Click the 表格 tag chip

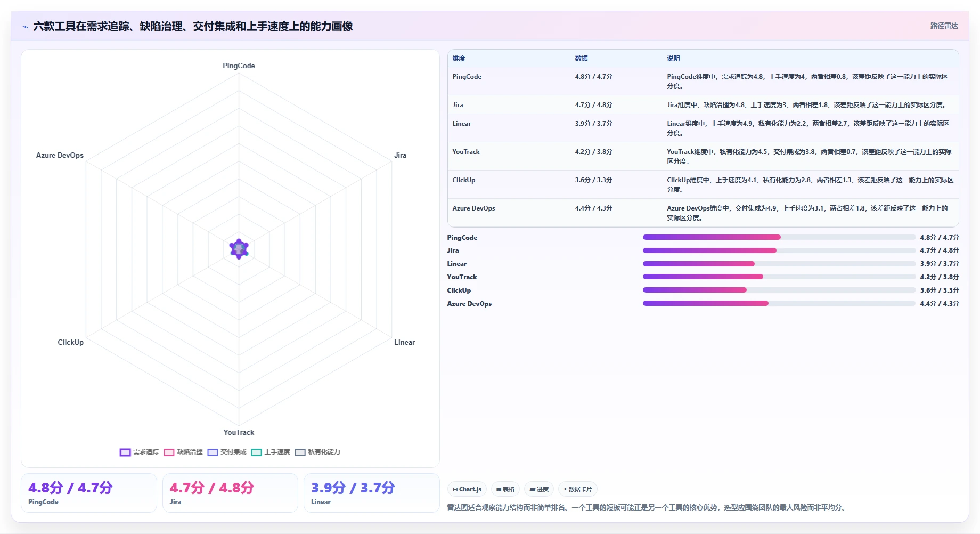(505, 489)
